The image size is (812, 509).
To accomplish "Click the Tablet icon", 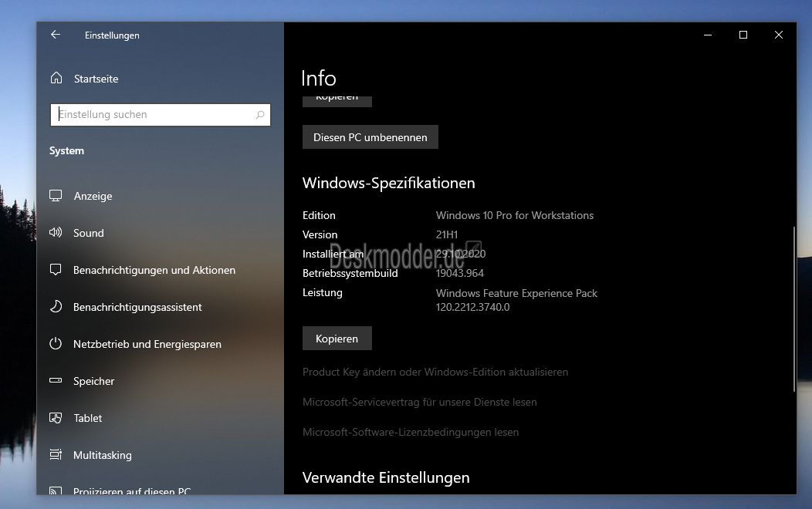I will point(56,417).
